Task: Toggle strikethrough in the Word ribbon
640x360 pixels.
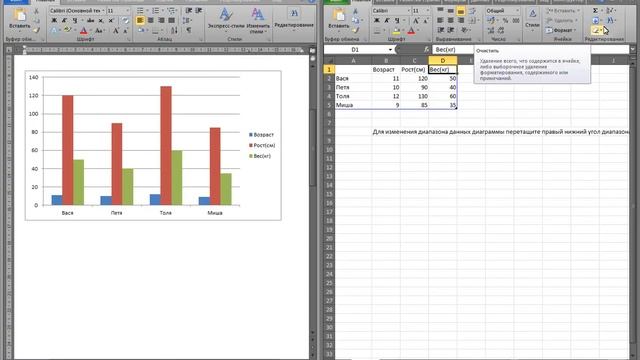Action: pyautogui.click(x=90, y=20)
